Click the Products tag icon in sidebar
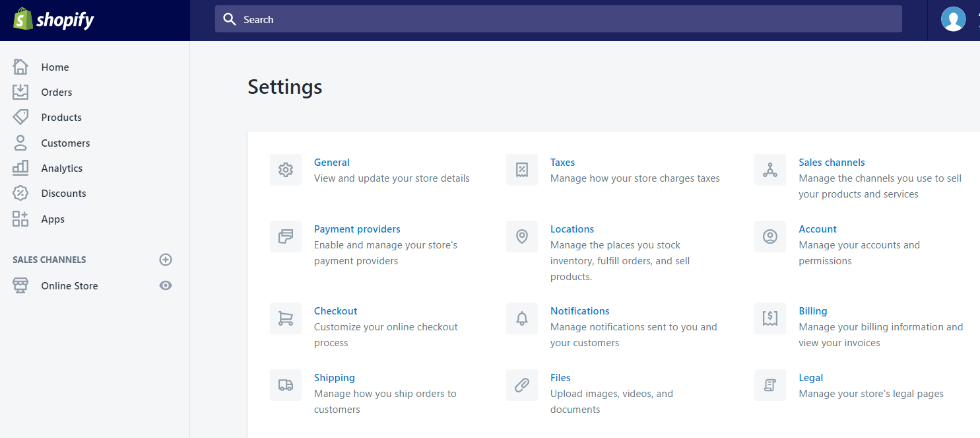This screenshot has height=438, width=980. [20, 117]
